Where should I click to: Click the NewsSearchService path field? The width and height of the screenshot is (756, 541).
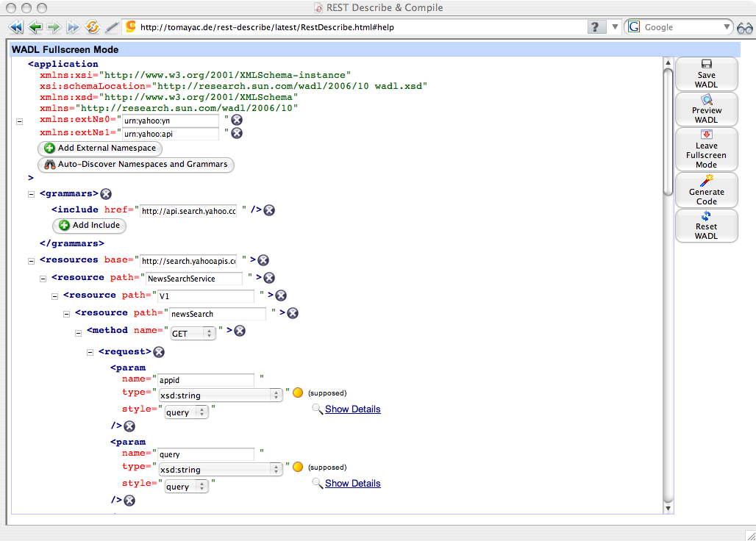point(194,279)
